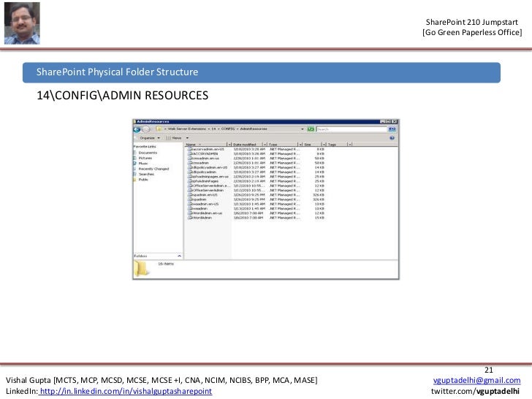532x399 pixels.
Task: Open Size column filter dropdown arrow
Action: coord(324,145)
